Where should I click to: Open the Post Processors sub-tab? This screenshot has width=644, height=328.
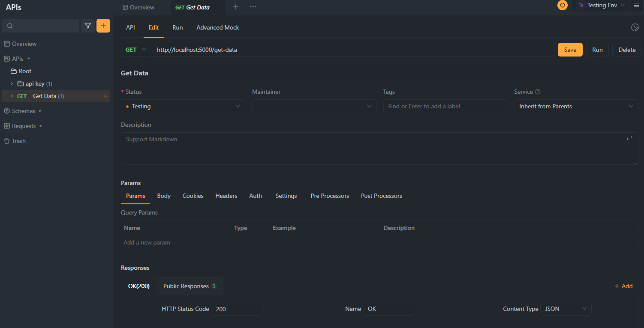point(382,196)
